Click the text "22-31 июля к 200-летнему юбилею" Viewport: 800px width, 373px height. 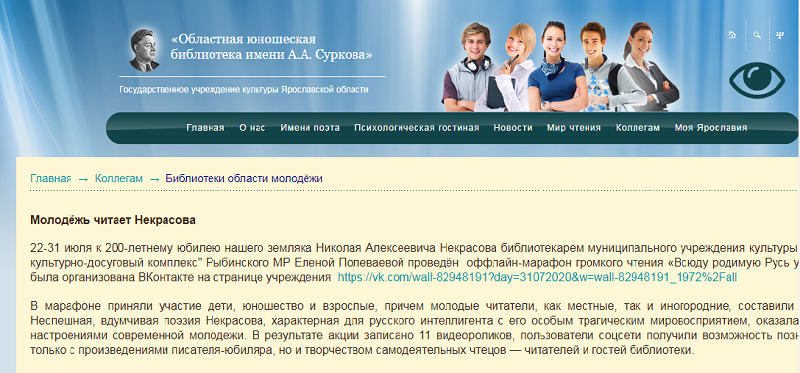125,249
